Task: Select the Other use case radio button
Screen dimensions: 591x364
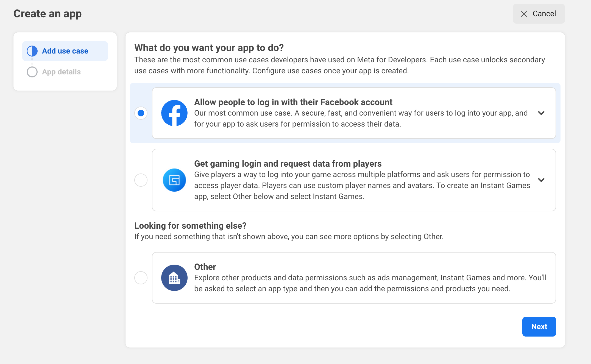Action: 141,278
